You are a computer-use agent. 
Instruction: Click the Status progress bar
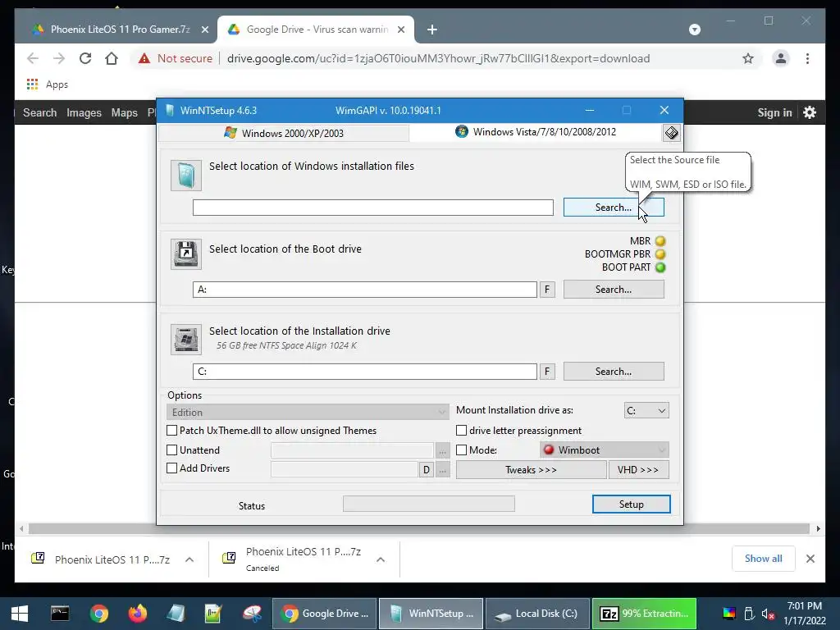coord(428,504)
